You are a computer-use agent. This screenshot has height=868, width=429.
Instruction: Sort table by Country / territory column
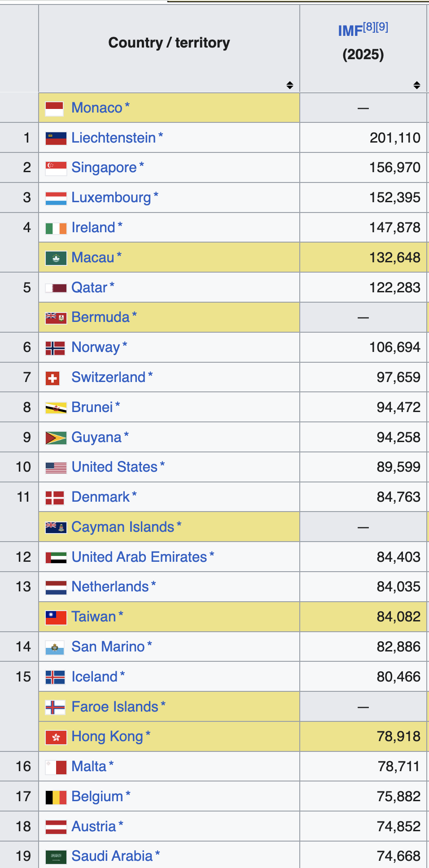pos(290,85)
